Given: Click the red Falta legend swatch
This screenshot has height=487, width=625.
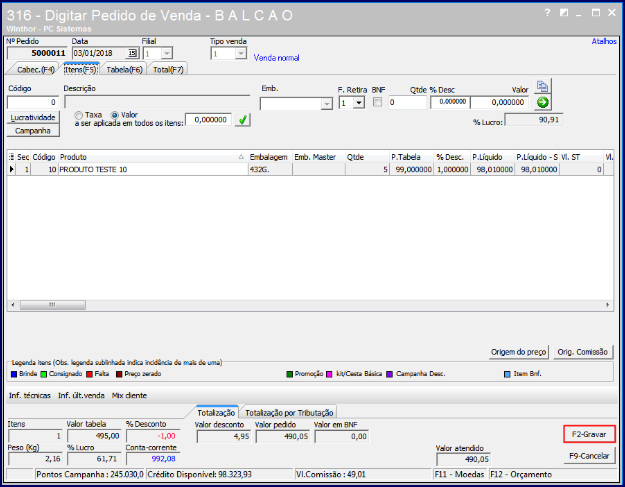Looking at the screenshot, I should coord(89,374).
